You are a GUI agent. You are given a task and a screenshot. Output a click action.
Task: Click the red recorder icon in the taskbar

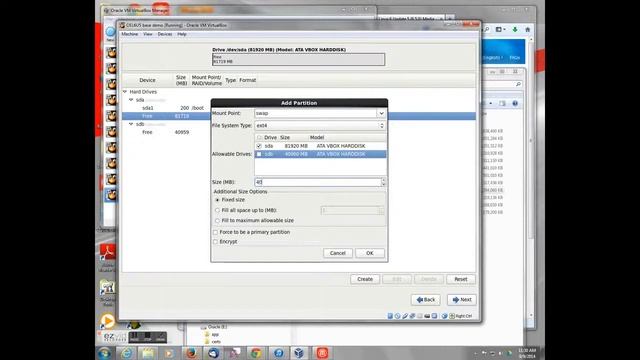(x=322, y=353)
